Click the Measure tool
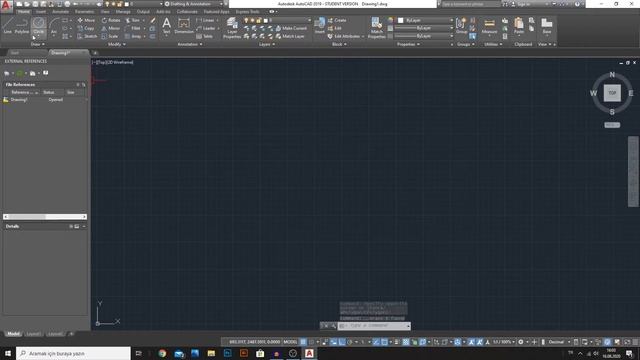Viewport: 640px width, 360px height. (x=489, y=25)
